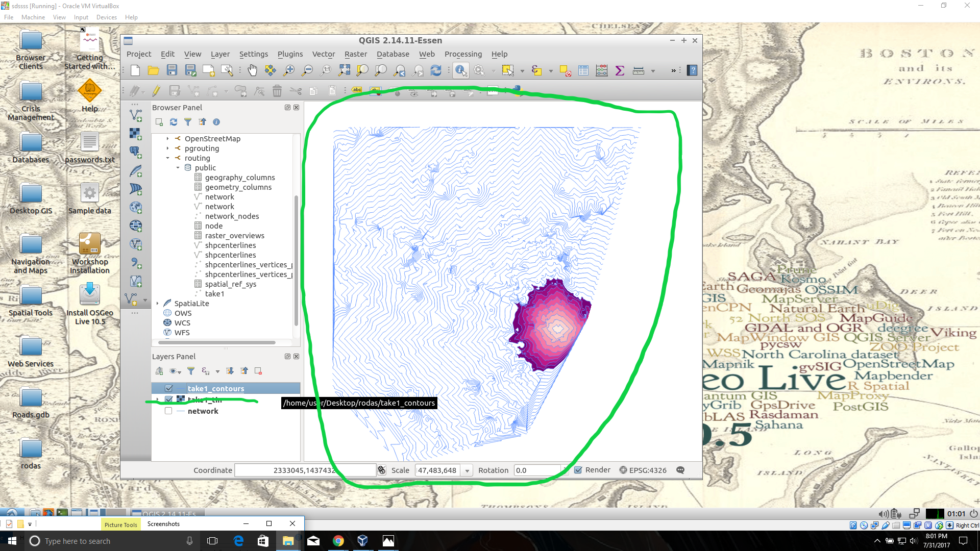Image resolution: width=980 pixels, height=551 pixels.
Task: Expand the OpenStreetMap connection node
Action: click(167, 139)
